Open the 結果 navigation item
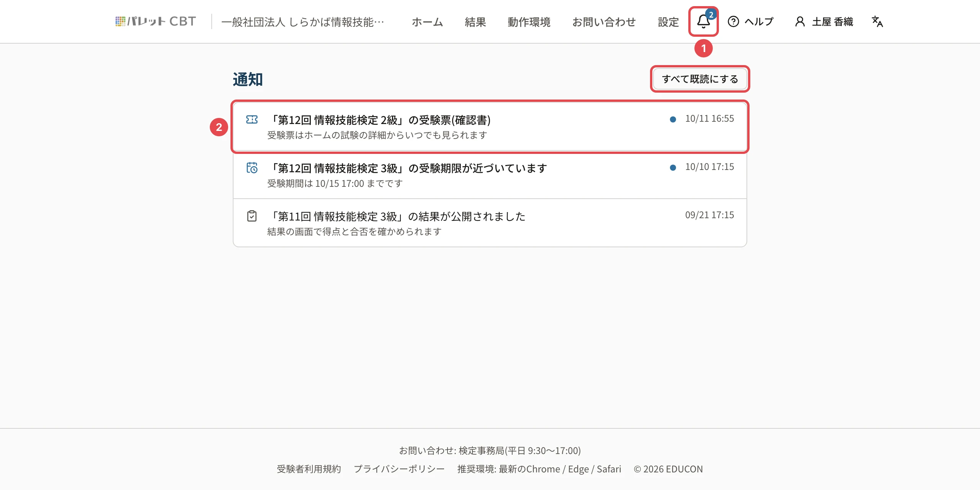Image resolution: width=980 pixels, height=490 pixels. pos(475,22)
